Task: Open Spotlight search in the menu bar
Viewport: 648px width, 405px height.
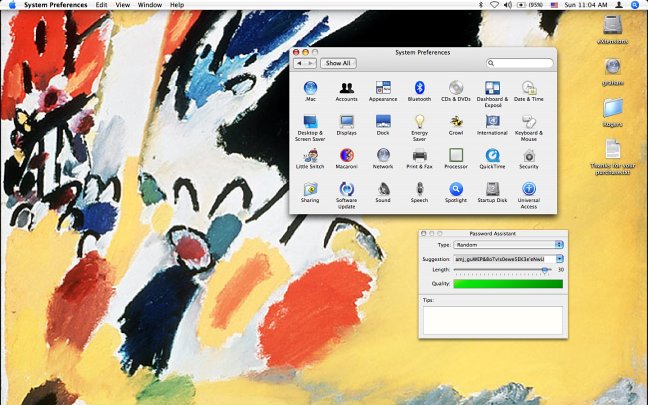Action: (635, 5)
